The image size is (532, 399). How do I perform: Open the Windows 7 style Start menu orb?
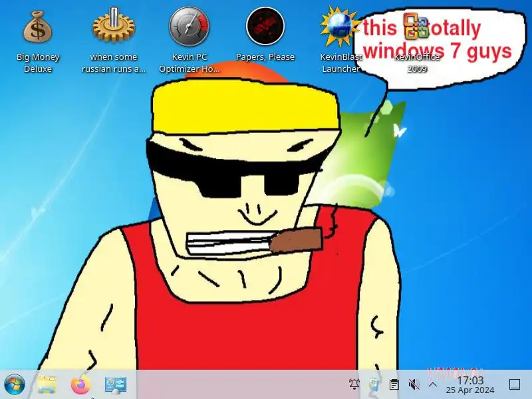tap(14, 385)
